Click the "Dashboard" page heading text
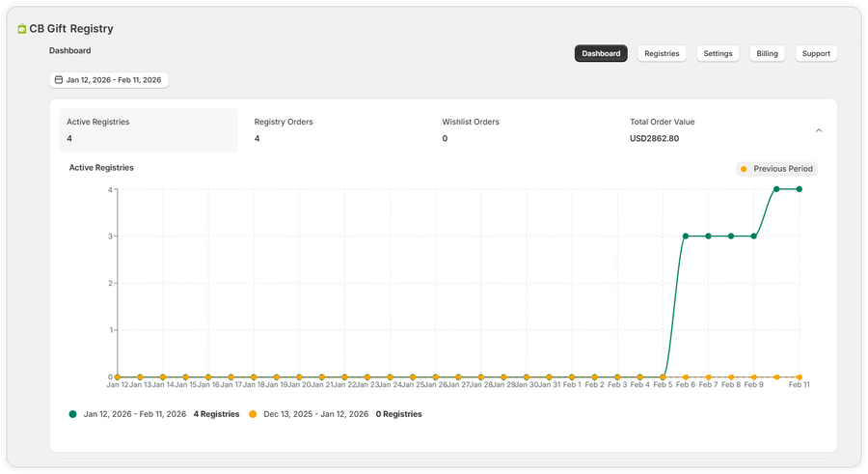Image resolution: width=868 pixels, height=474 pixels. 69,50
